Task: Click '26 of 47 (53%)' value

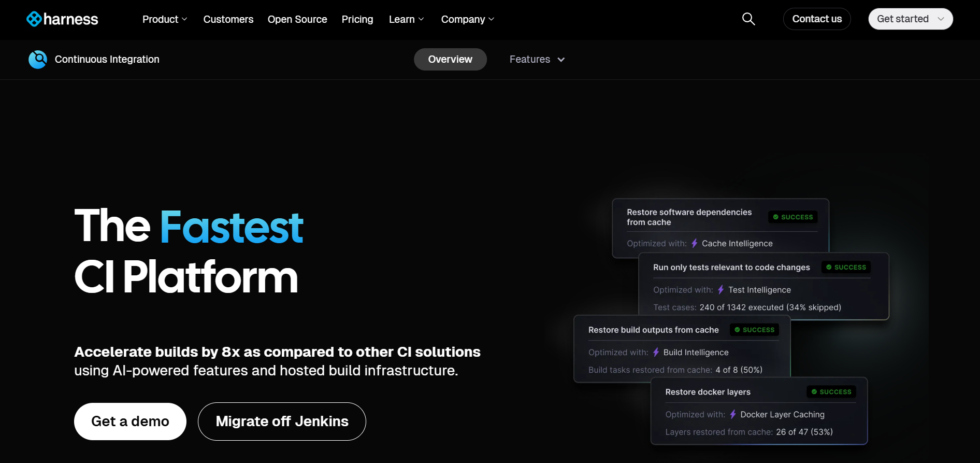Action: click(x=804, y=432)
